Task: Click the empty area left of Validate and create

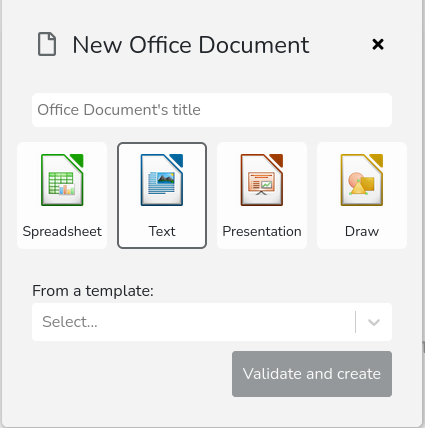Action: (x=132, y=374)
